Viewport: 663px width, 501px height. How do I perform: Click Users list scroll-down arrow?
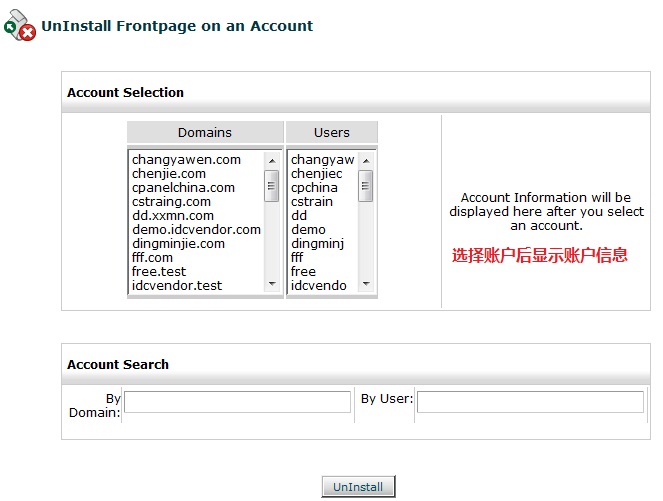click(x=366, y=284)
